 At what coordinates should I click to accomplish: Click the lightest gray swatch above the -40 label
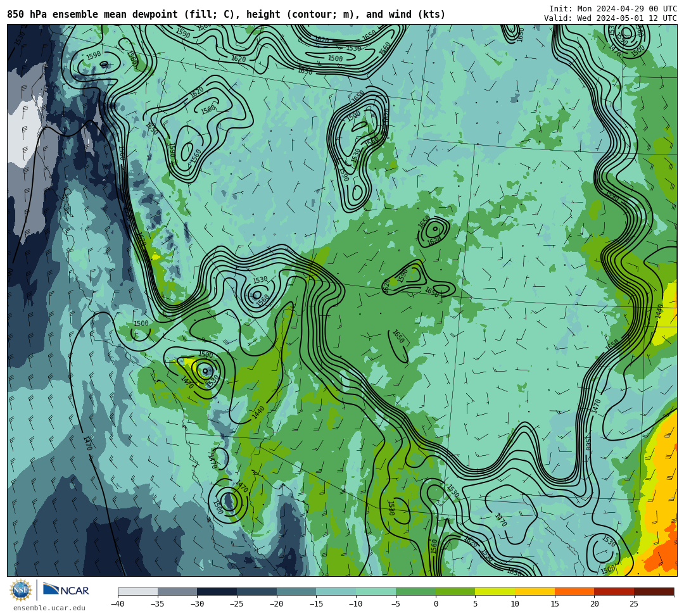138,591
